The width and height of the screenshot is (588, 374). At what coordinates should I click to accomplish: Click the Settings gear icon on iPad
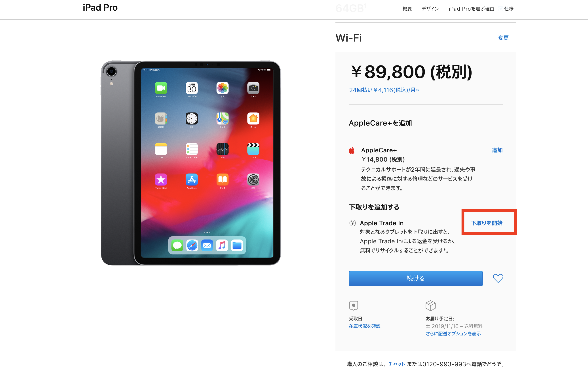point(253,180)
